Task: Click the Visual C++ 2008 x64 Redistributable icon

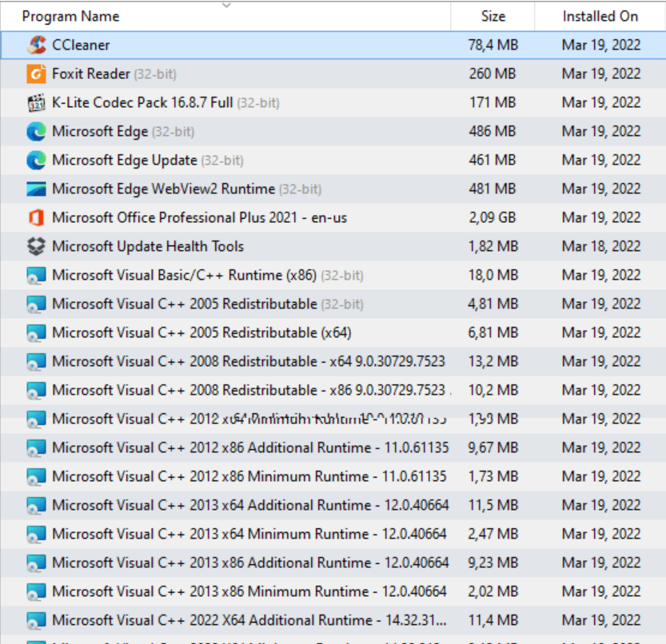Action: (x=36, y=362)
